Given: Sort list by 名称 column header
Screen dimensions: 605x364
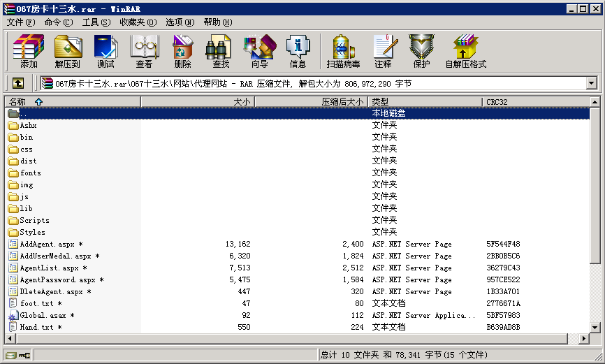Looking at the screenshot, I should 70,101.
